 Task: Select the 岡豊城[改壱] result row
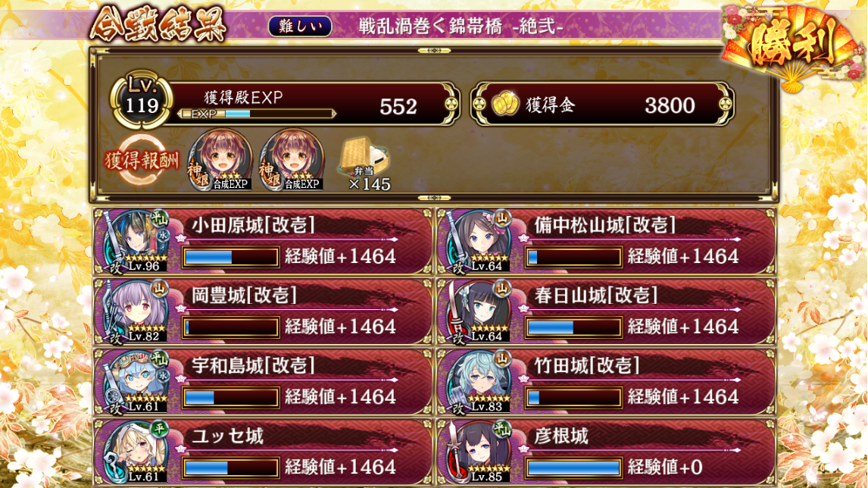pyautogui.click(x=263, y=312)
